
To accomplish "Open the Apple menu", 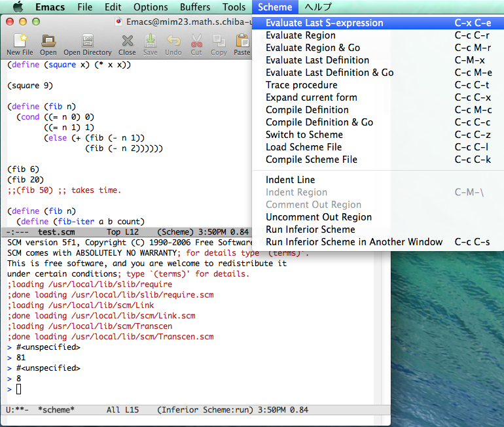I will pos(18,7).
